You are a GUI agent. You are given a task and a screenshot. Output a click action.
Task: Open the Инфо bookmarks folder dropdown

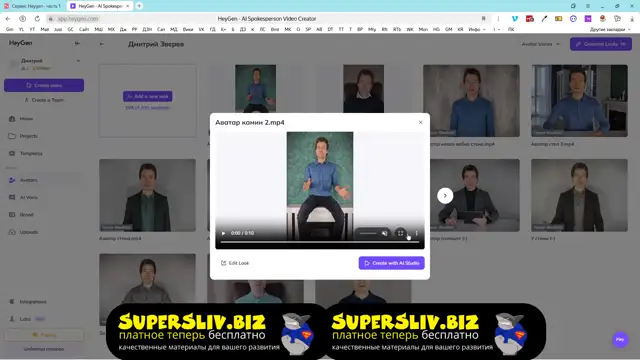pos(477,29)
